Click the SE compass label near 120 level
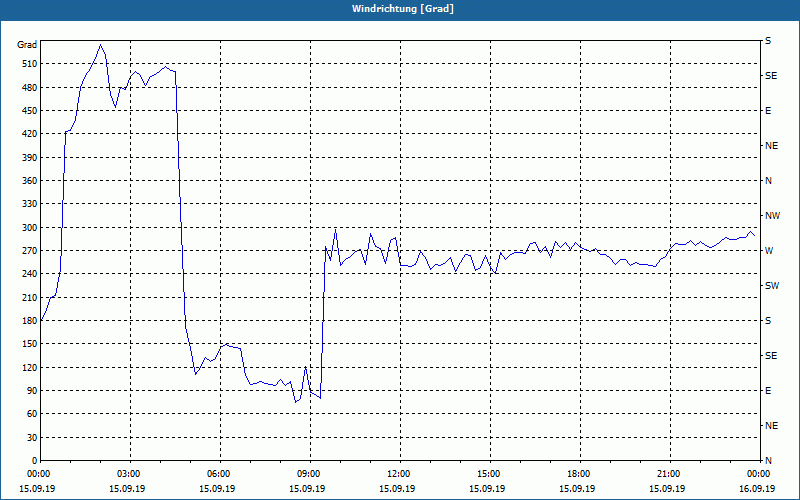The width and height of the screenshot is (800, 500). click(x=771, y=356)
